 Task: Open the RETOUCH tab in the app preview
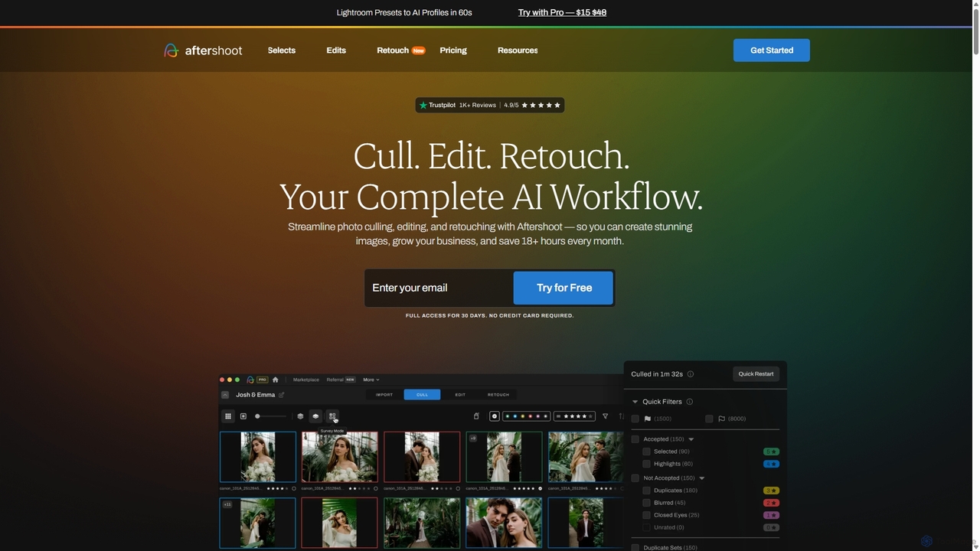pos(498,395)
